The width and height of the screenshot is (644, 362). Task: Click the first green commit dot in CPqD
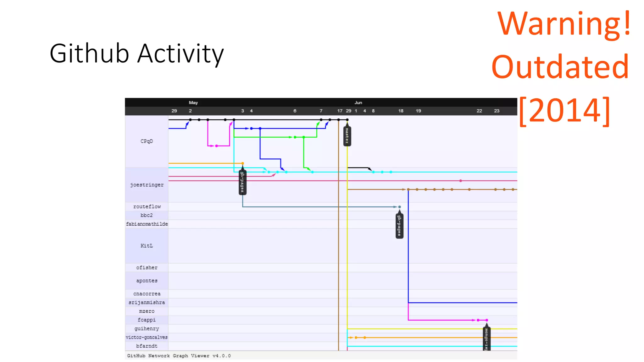point(295,137)
